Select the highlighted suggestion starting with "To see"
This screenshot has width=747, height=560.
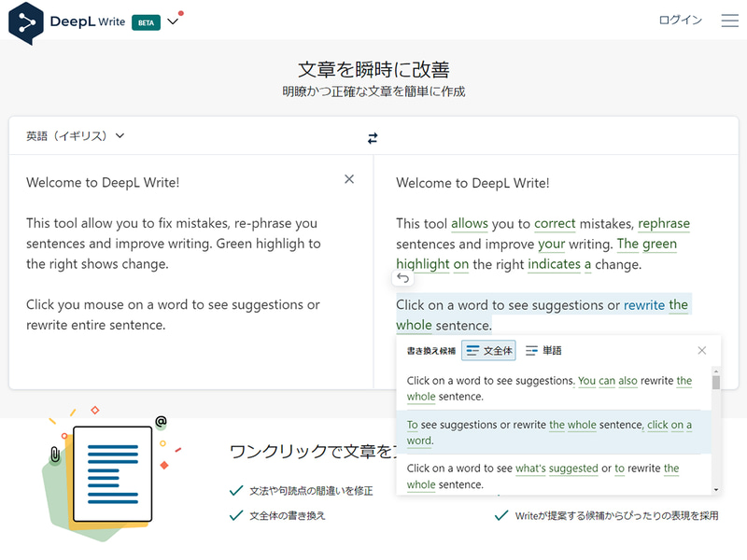coord(551,431)
